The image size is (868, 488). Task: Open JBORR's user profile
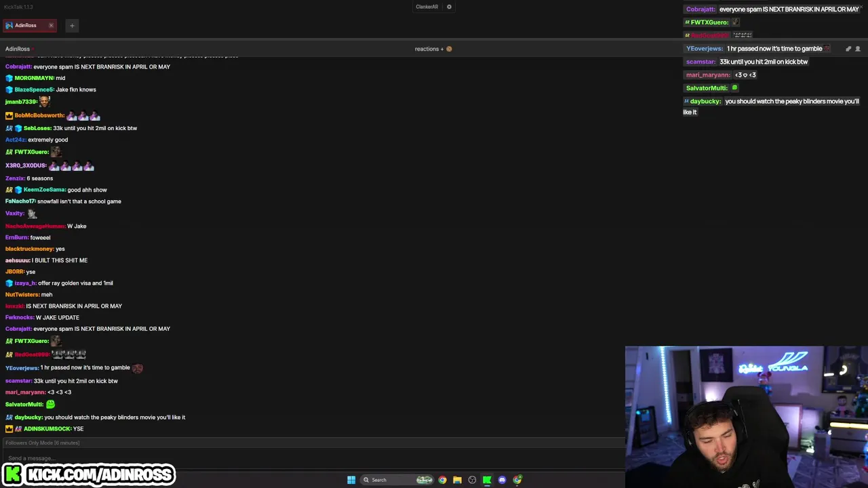tap(15, 272)
